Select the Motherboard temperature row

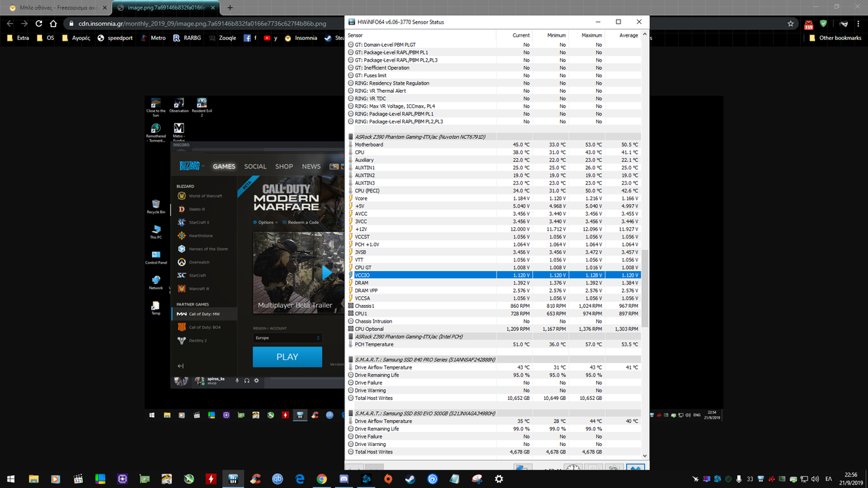[495, 144]
